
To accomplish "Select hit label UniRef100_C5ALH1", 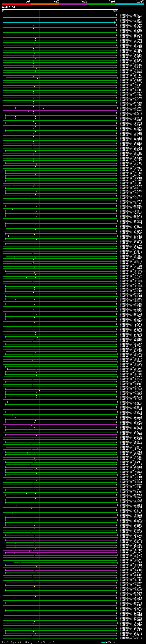I will click(x=131, y=304).
